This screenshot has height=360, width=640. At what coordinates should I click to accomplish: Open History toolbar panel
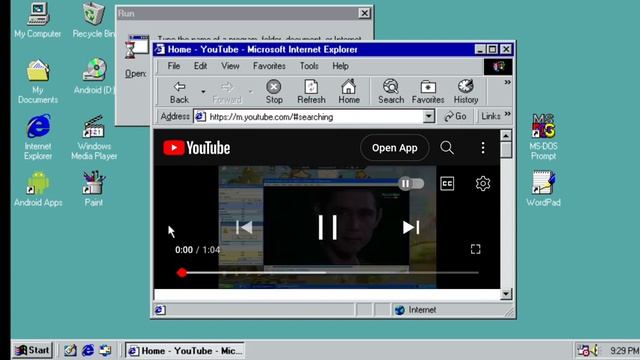[466, 92]
